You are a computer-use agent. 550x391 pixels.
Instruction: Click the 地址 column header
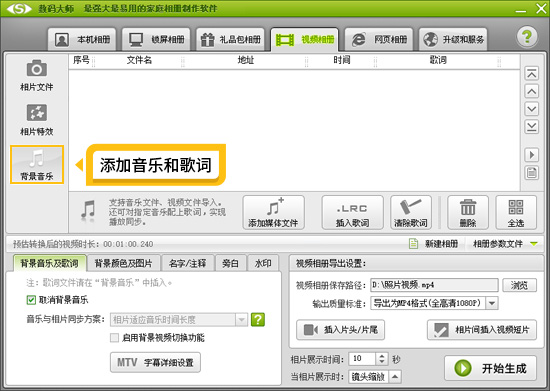pos(246,61)
